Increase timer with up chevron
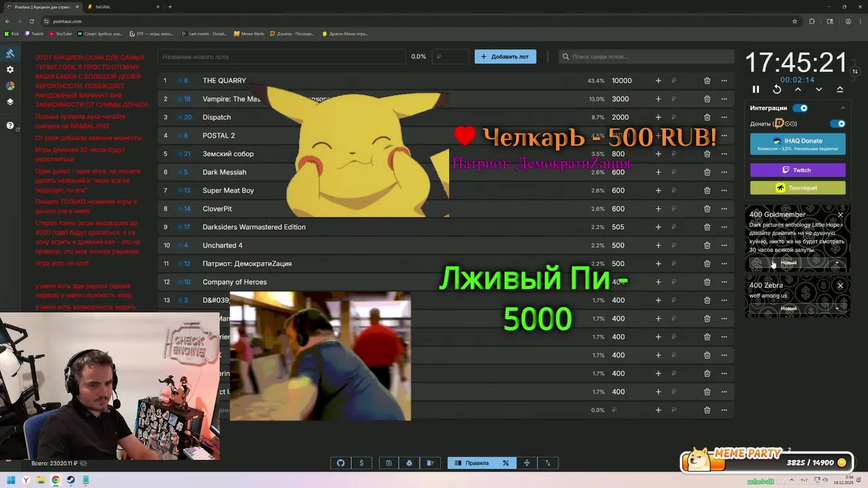This screenshot has height=488, width=868. point(798,89)
